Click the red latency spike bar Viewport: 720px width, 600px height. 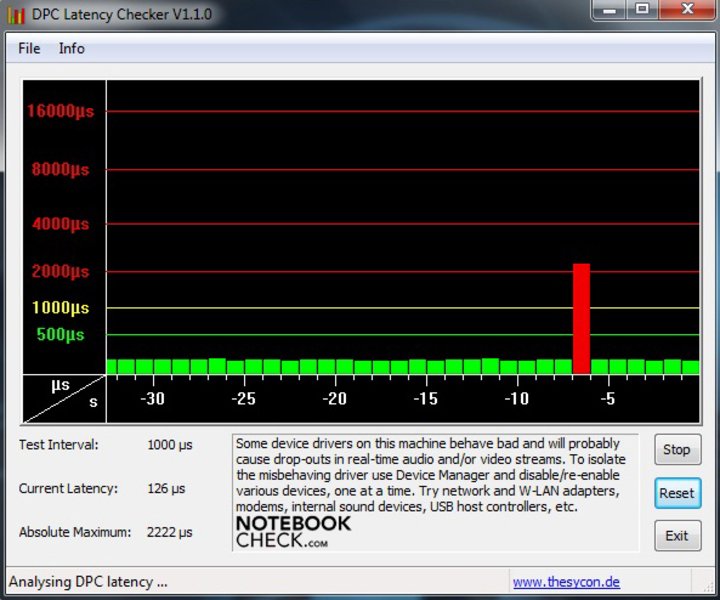tap(581, 319)
